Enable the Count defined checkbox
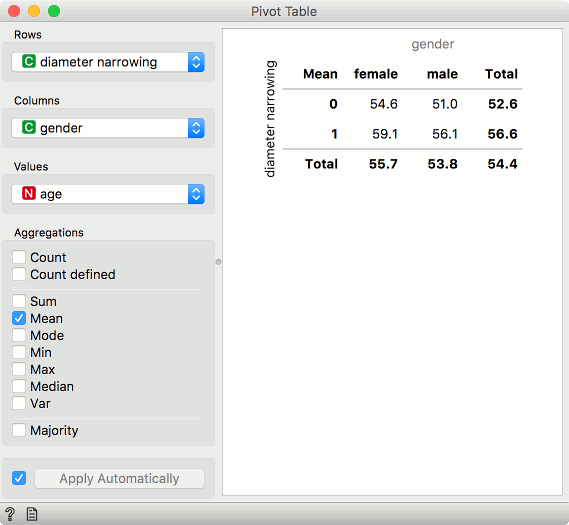Screen dimensions: 569x525 click(19, 274)
